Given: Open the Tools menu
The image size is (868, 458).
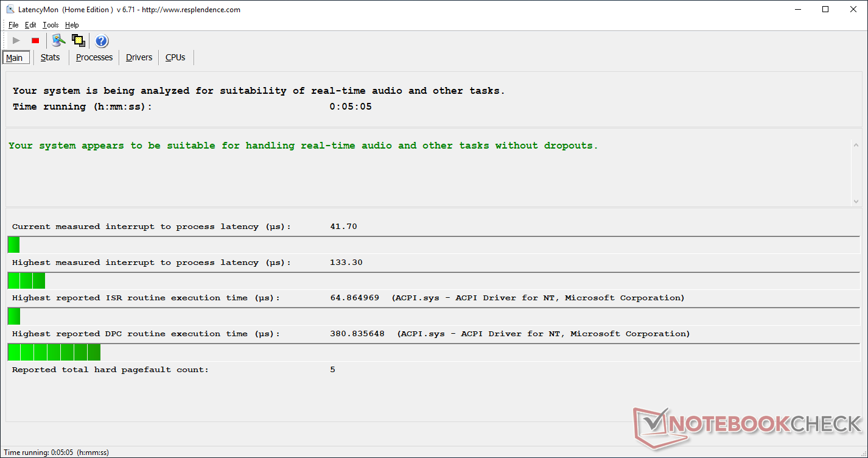Looking at the screenshot, I should tap(51, 25).
